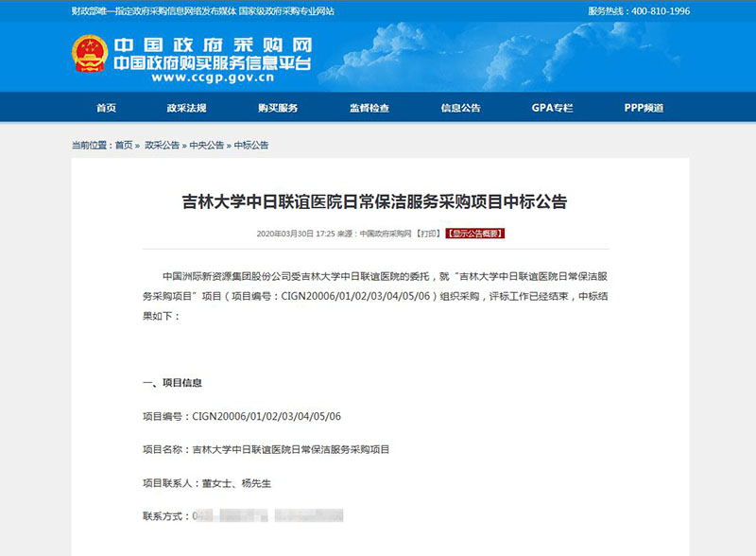
Task: Navigate to 中央公告 via breadcrumb
Action: [x=206, y=146]
